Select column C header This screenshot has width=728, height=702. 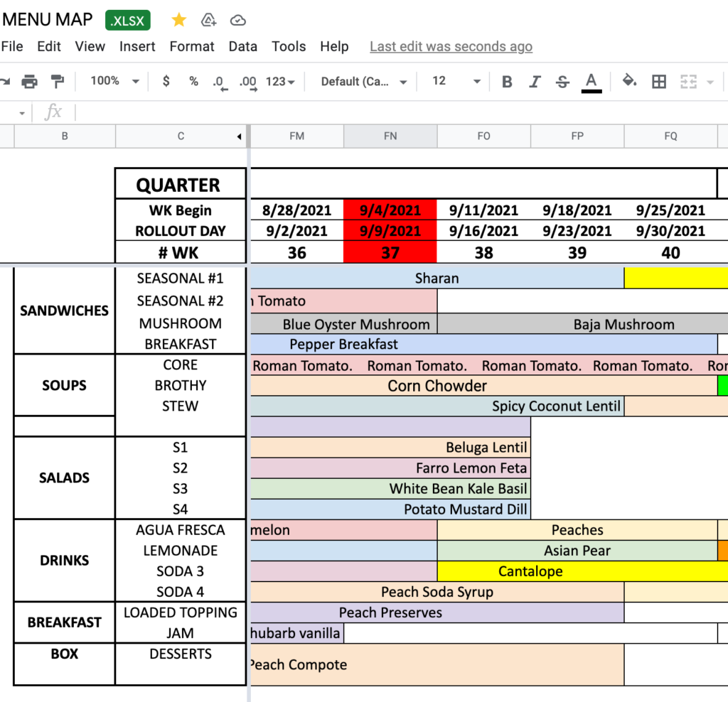pos(181,136)
